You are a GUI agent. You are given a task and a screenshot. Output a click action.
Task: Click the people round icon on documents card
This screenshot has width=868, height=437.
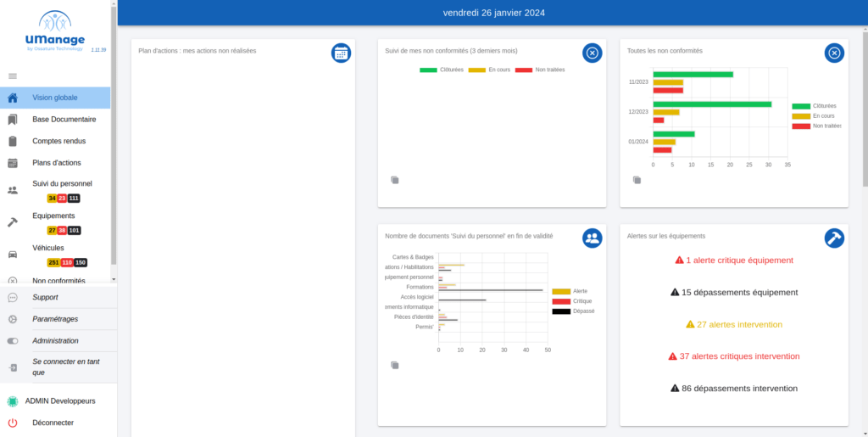593,238
